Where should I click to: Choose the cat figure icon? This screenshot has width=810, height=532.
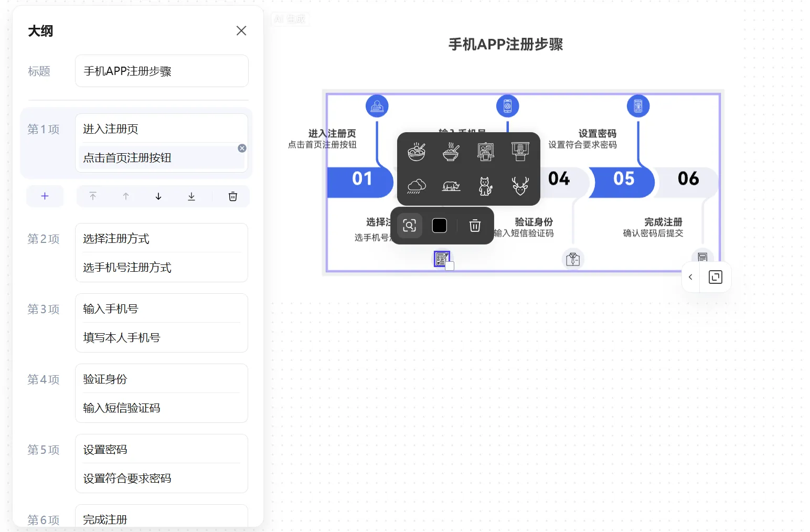click(x=485, y=186)
